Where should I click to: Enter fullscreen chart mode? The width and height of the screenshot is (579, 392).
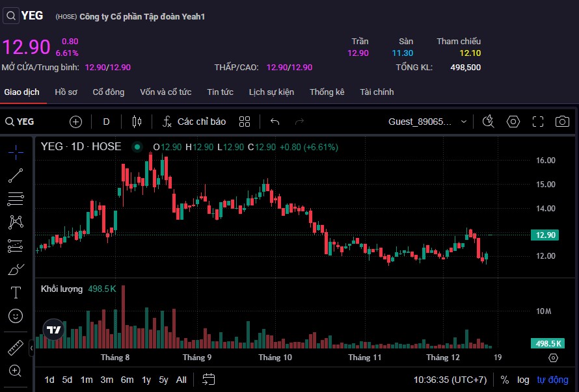coord(538,122)
